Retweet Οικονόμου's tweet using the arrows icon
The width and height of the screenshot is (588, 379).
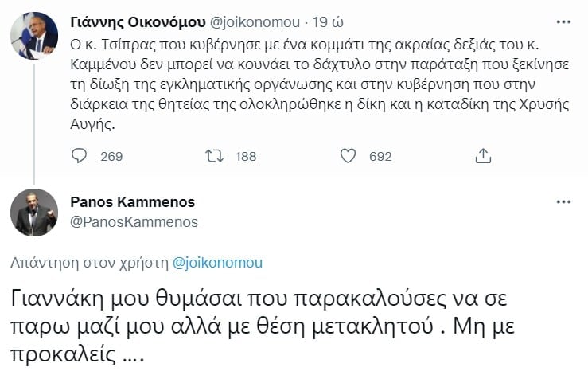[214, 156]
